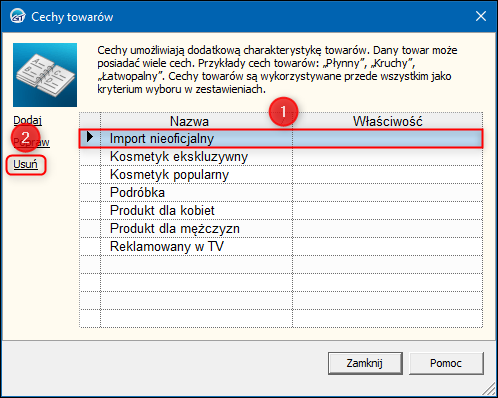Image resolution: width=498 pixels, height=398 pixels.
Task: Close the Cechy towarów dialog window
Action: 481,16
